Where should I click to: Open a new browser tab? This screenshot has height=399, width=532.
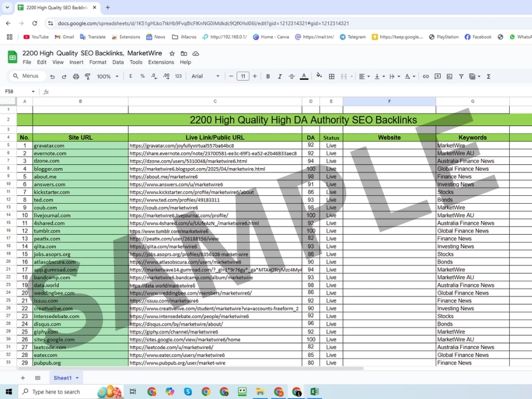(x=107, y=7)
